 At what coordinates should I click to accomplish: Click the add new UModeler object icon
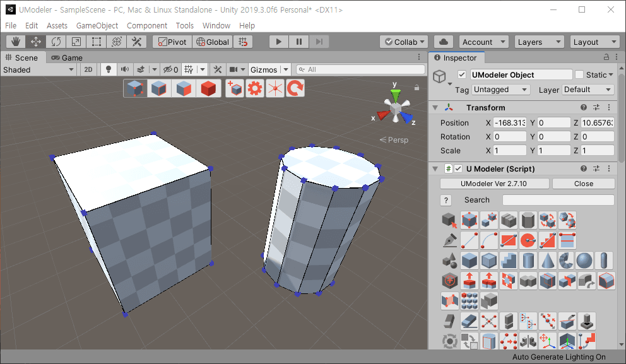pyautogui.click(x=235, y=88)
